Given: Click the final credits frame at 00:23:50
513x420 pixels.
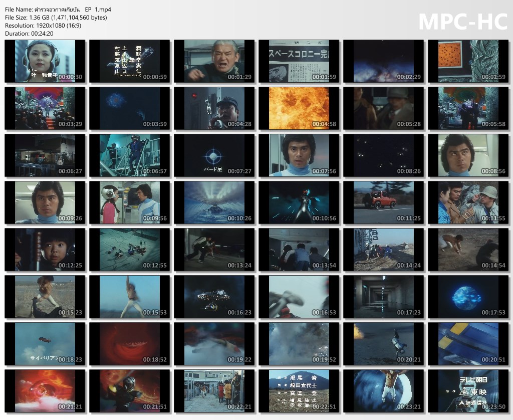Looking at the screenshot, I should coord(468,391).
